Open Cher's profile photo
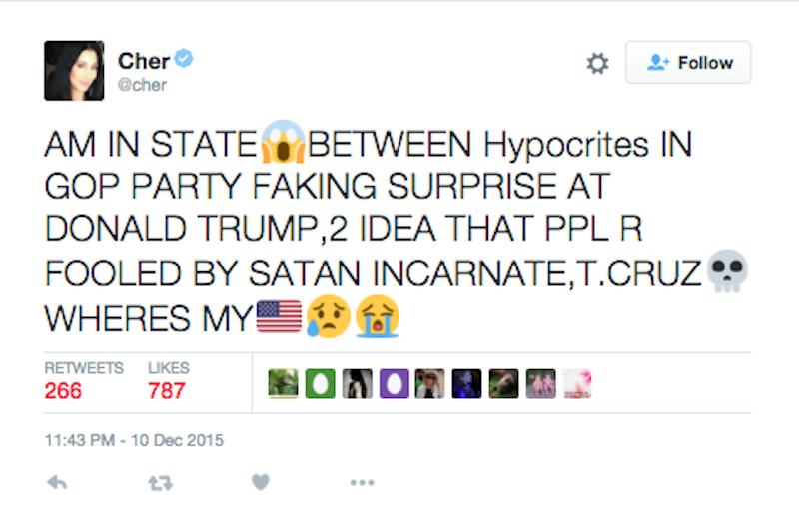 pos(74,71)
